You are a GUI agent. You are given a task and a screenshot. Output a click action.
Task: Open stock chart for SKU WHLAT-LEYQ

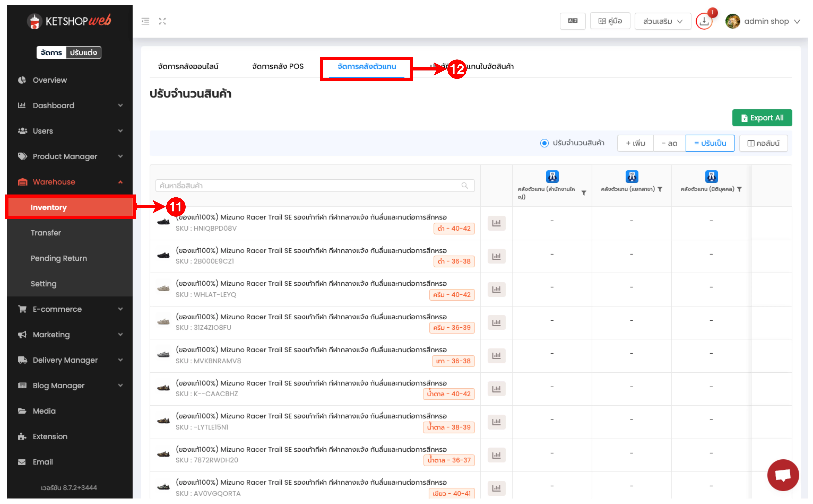pyautogui.click(x=496, y=289)
